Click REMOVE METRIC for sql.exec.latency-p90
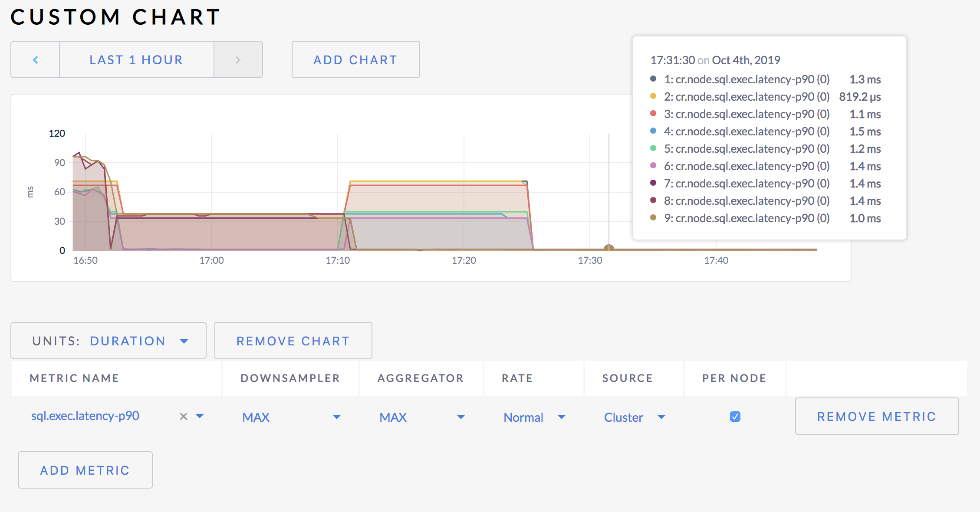The height and width of the screenshot is (512, 980). 877,416
